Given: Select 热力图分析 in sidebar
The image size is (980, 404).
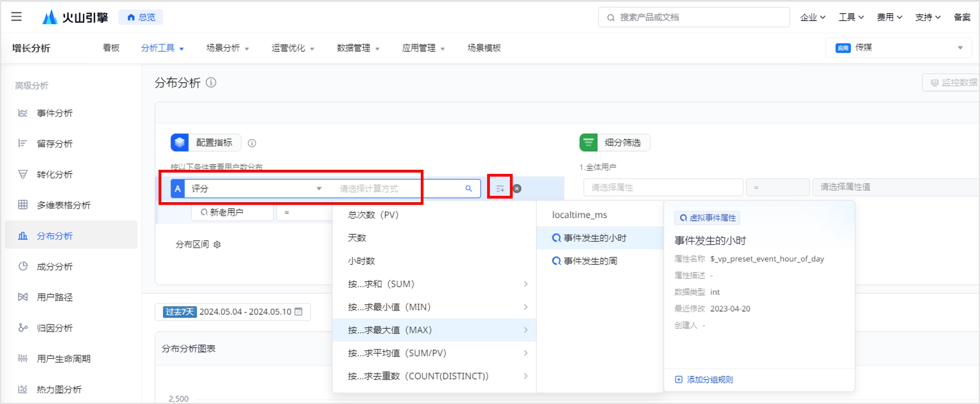Looking at the screenshot, I should point(71,389).
